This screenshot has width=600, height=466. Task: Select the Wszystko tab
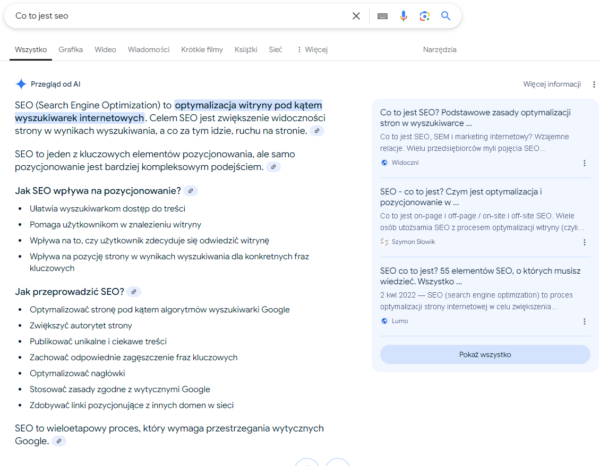click(x=31, y=49)
